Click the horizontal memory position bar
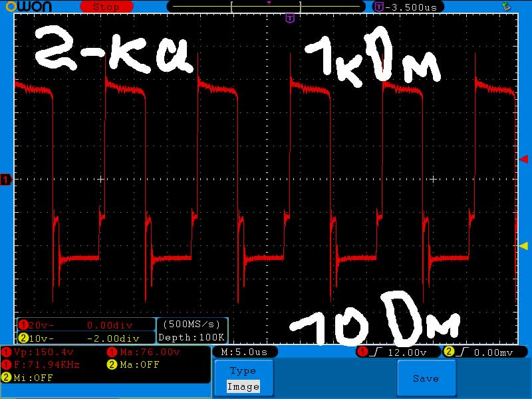This screenshot has width=532, height=399. [x=267, y=7]
